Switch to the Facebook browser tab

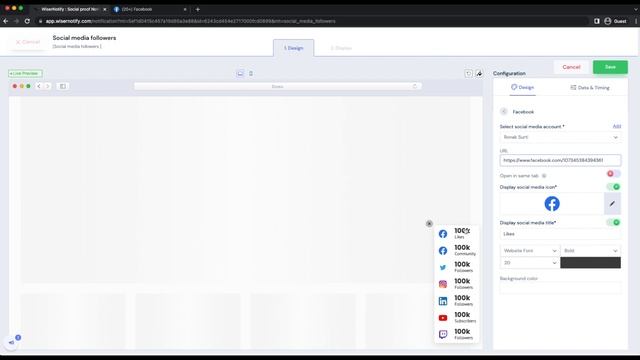click(149, 9)
